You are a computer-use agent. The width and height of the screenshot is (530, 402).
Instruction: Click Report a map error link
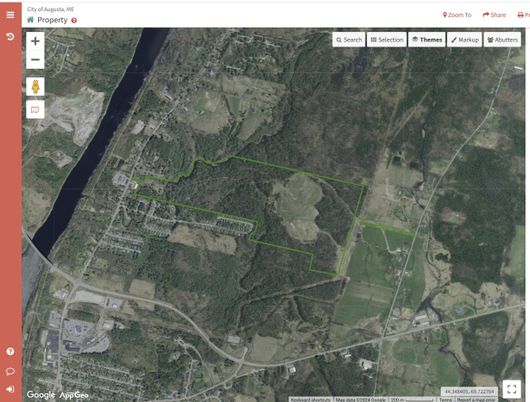coord(476,400)
